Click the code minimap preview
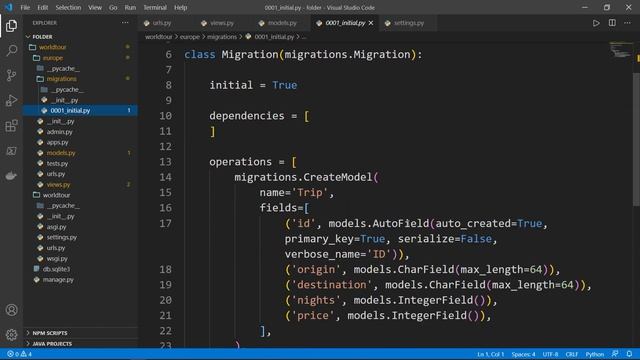Viewport: 640px width, 360px height. tap(621, 50)
